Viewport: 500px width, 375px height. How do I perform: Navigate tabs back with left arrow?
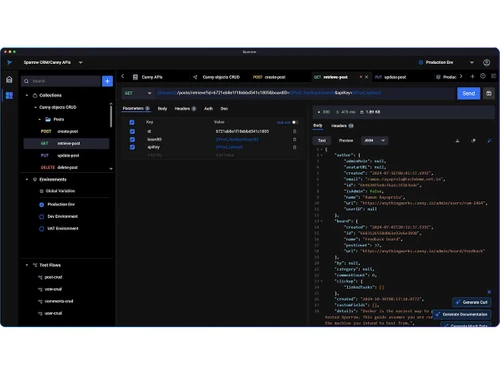tap(123, 77)
